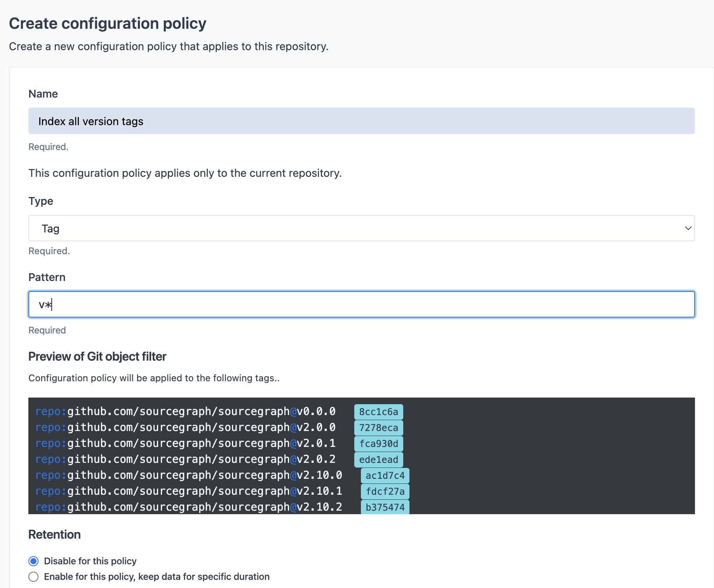Click commit badge ede1ead
714x588 pixels.
point(379,460)
